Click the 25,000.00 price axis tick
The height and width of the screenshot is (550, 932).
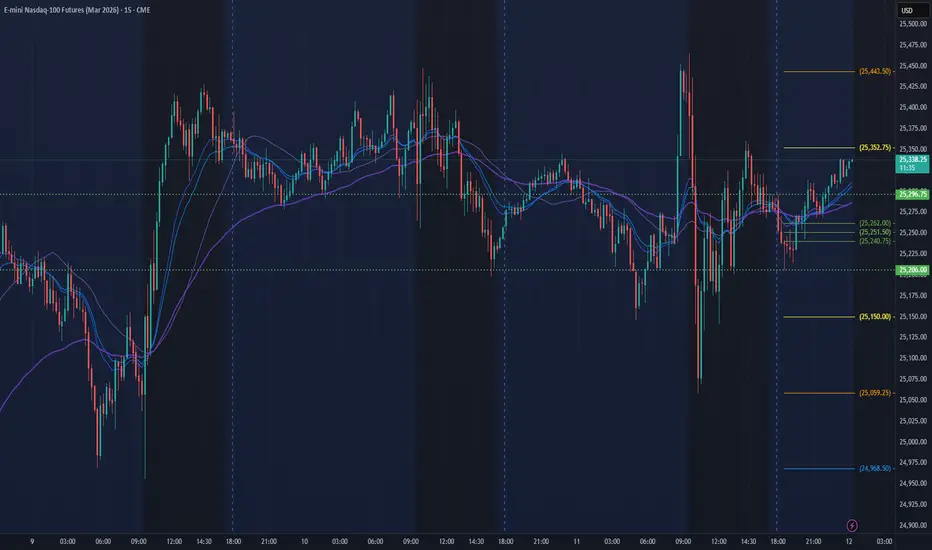[913, 442]
